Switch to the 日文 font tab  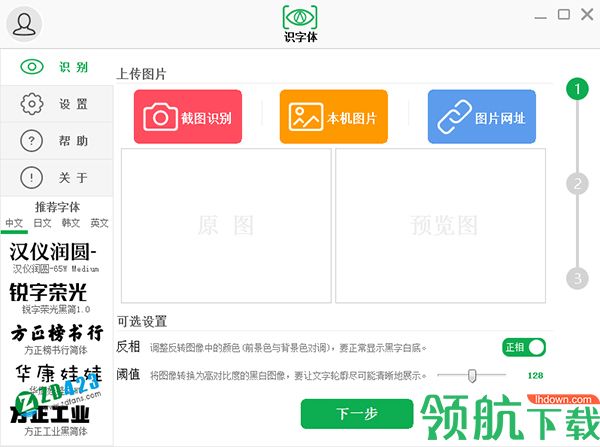click(42, 223)
